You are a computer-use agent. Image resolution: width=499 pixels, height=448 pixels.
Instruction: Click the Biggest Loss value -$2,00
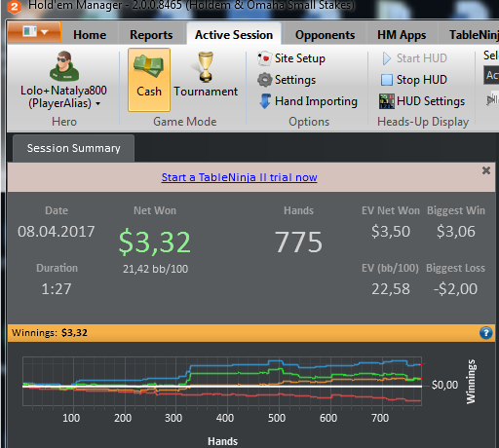point(455,289)
